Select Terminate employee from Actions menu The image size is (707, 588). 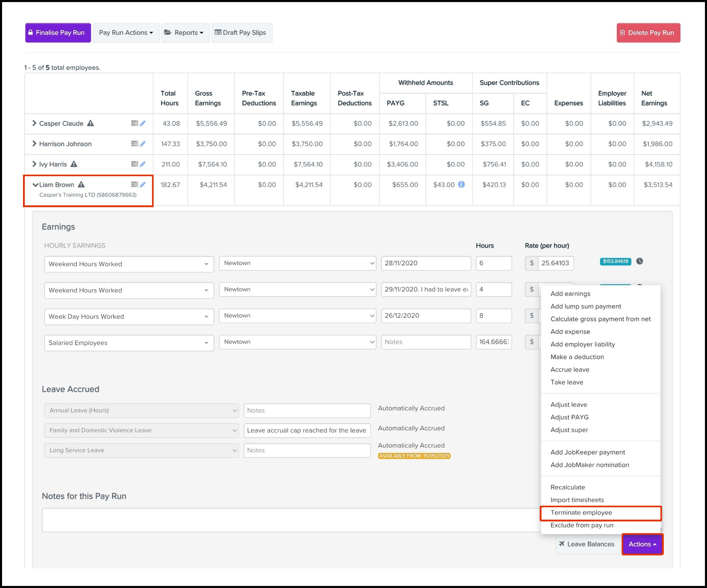click(581, 513)
